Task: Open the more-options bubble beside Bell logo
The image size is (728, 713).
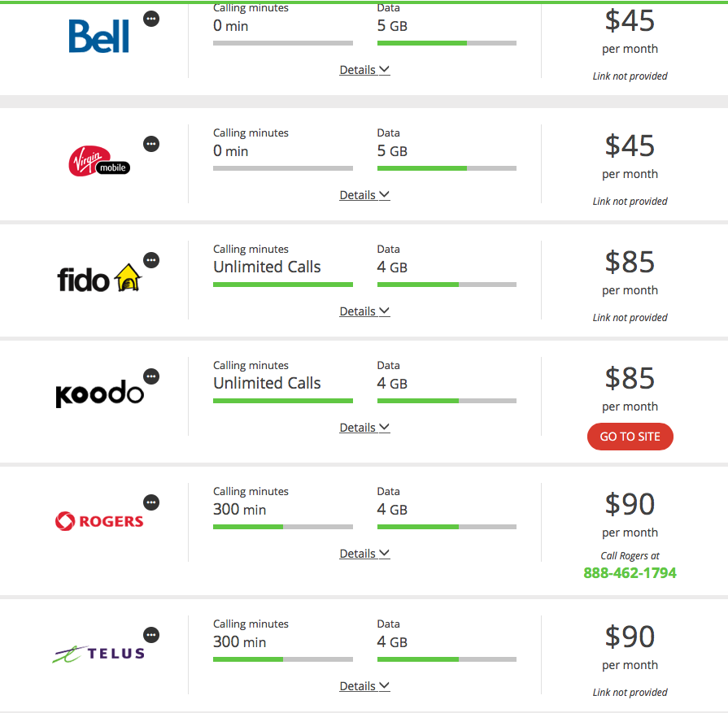Action: (151, 19)
